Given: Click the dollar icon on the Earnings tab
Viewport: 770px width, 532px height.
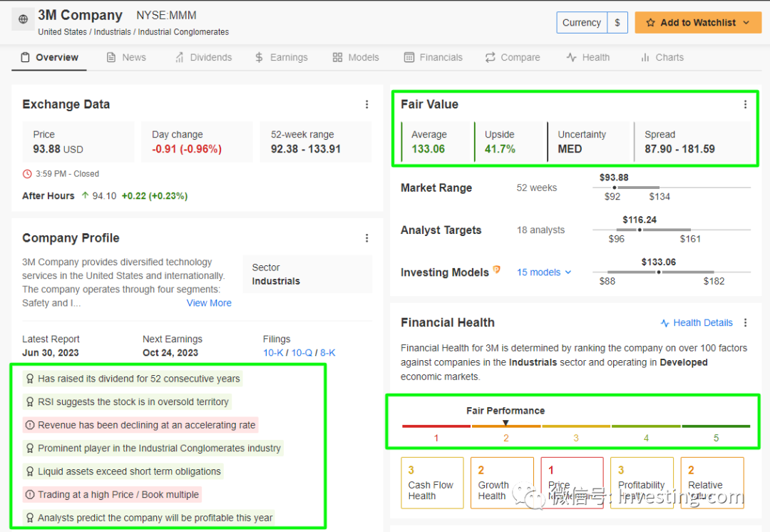Looking at the screenshot, I should 260,58.
